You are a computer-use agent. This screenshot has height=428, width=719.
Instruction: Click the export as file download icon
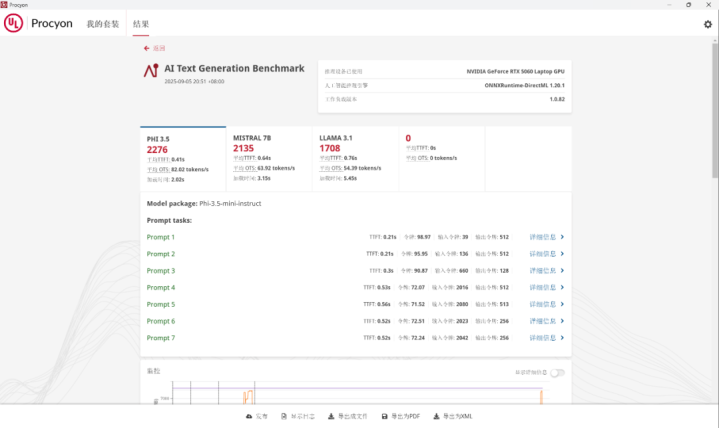click(331, 416)
